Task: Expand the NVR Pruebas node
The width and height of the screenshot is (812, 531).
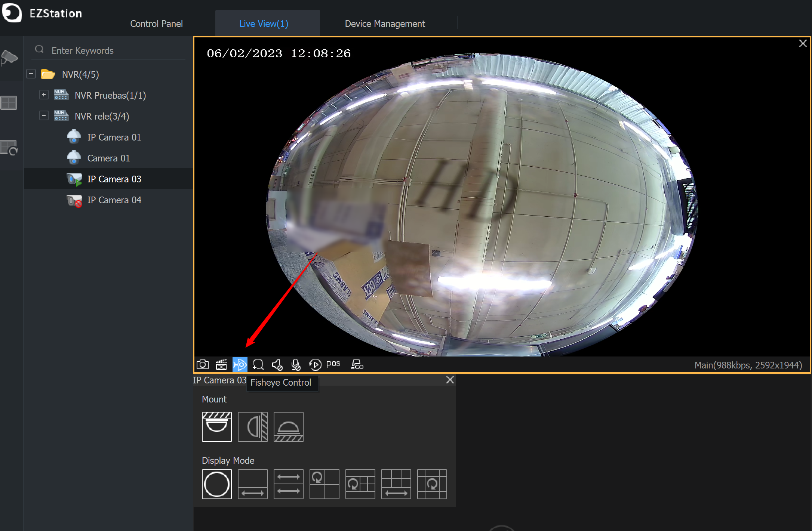Action: (x=44, y=95)
